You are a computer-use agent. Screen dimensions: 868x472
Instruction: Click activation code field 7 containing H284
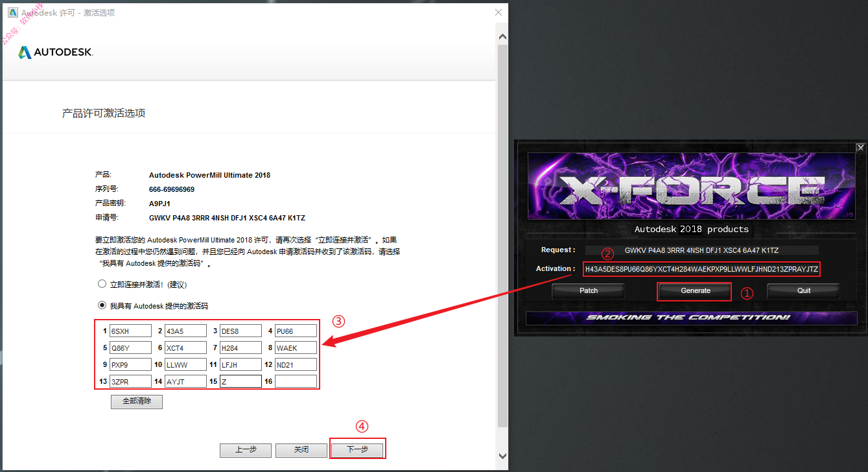point(240,348)
